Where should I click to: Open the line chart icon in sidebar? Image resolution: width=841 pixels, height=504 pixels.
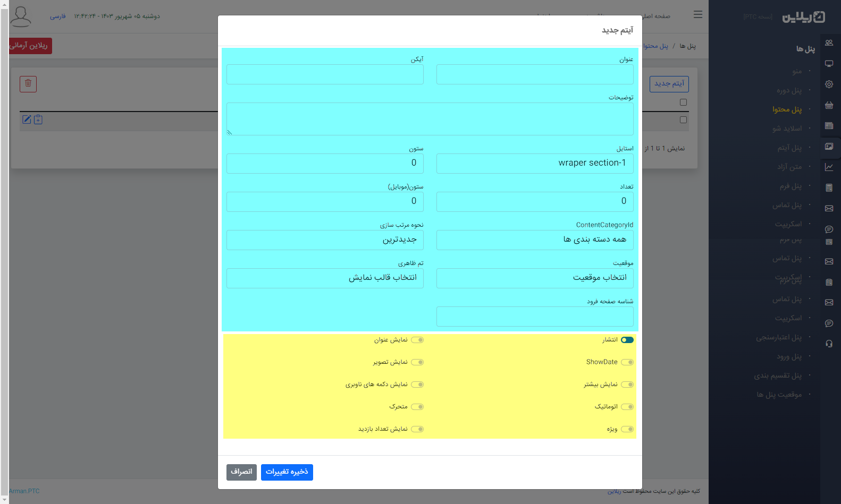(829, 167)
